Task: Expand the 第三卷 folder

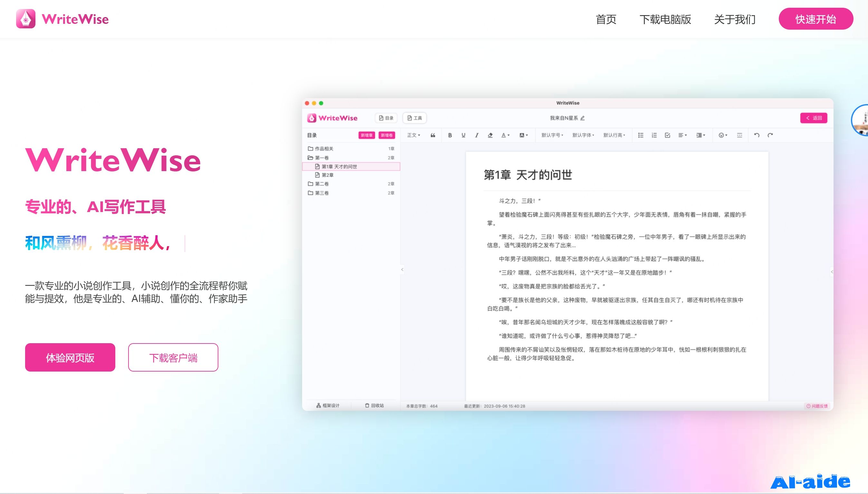Action: click(351, 193)
